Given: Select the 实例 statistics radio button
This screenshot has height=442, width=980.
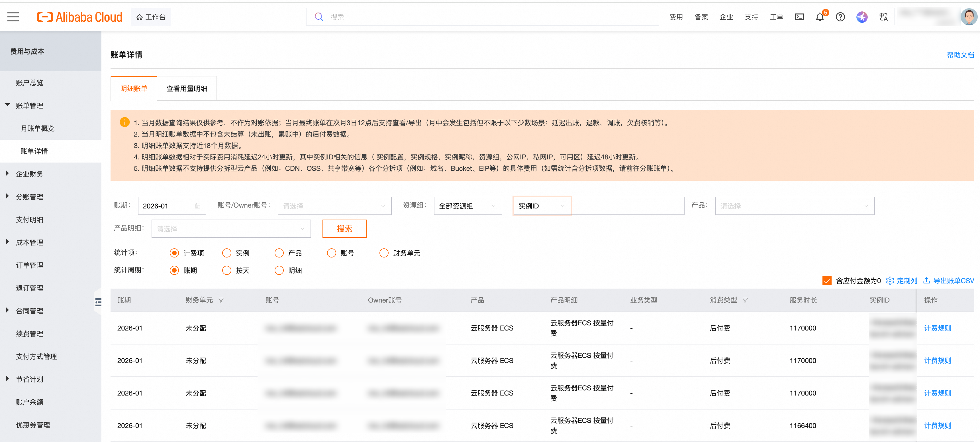Looking at the screenshot, I should (227, 253).
